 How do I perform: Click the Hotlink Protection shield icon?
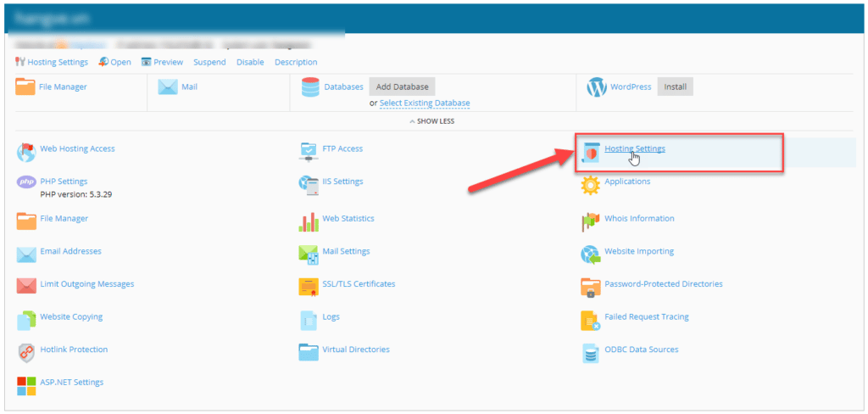coord(26,352)
